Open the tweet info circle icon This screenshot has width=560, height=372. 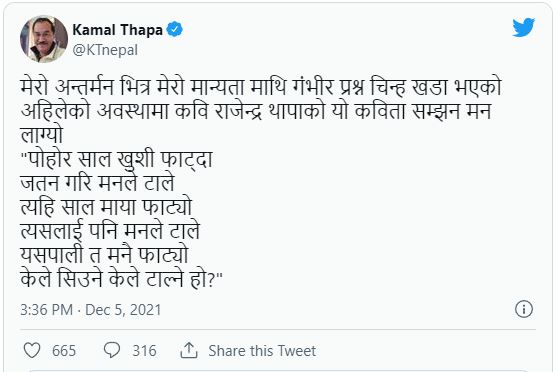[x=524, y=309]
